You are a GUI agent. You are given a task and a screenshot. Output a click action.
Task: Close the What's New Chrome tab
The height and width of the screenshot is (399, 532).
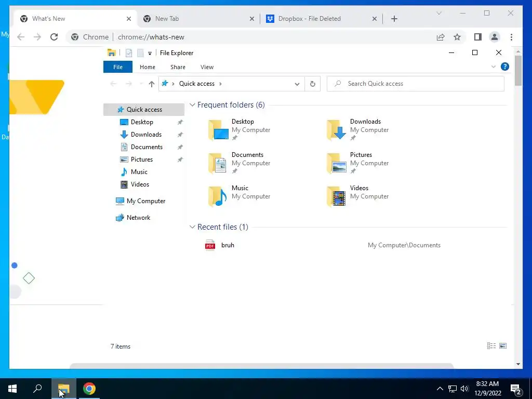(129, 19)
